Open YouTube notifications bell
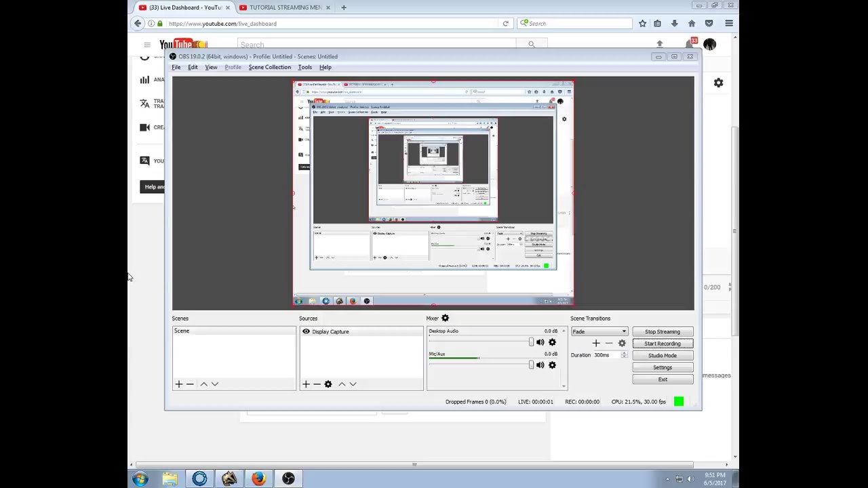 [691, 44]
